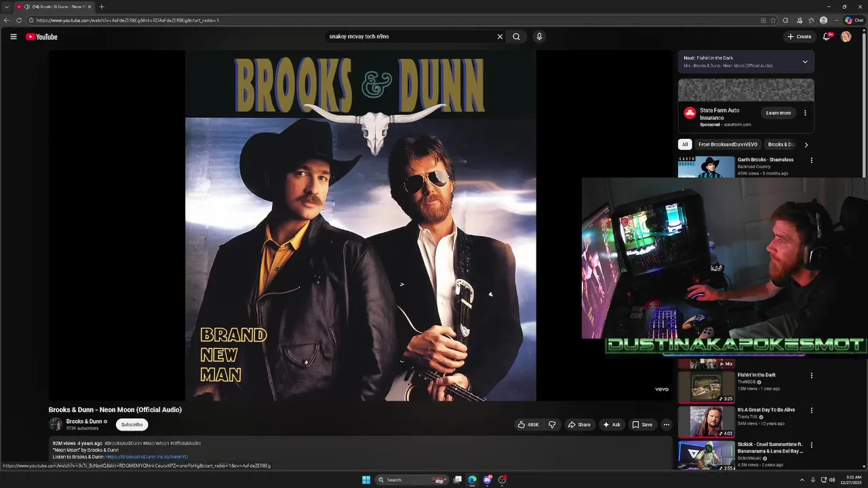The width and height of the screenshot is (868, 488).
Task: Share the Neon Moon video
Action: [x=579, y=425]
